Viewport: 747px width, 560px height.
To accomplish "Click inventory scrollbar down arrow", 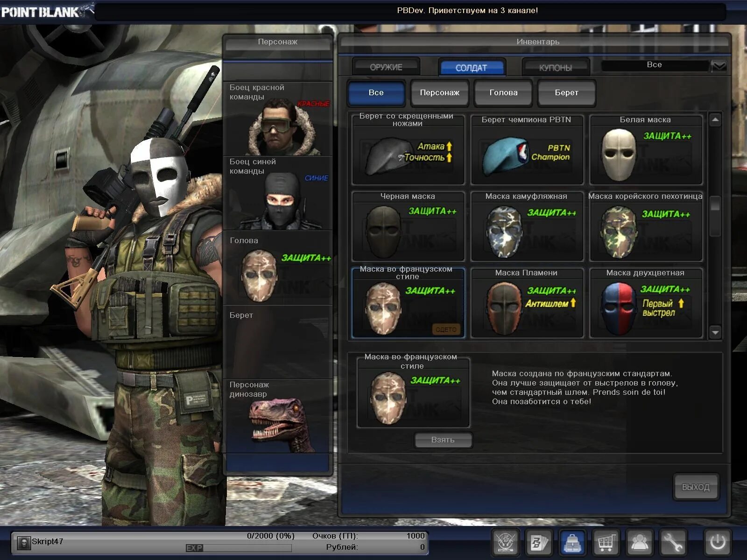I will point(715,332).
